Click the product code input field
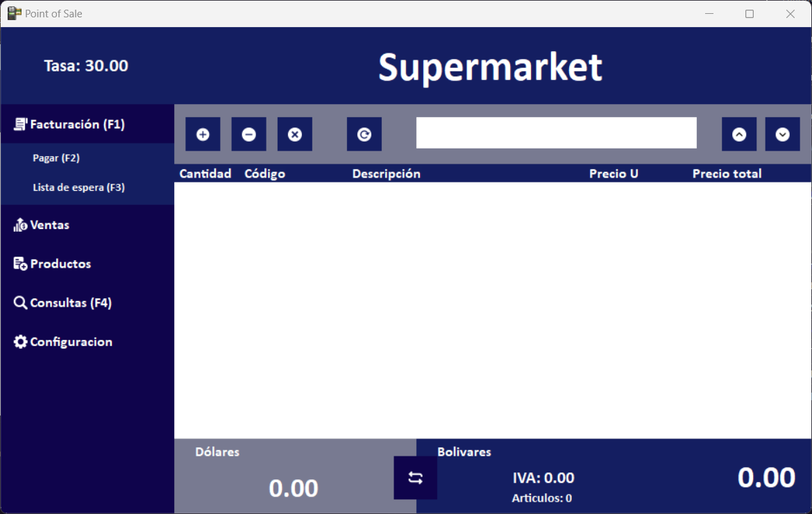This screenshot has width=812, height=514. coord(556,133)
